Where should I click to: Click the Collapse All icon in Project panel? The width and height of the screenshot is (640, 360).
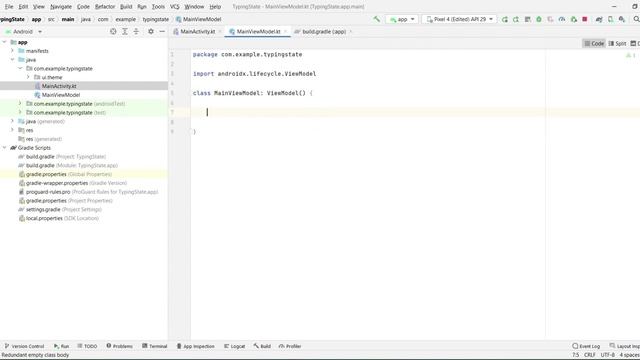click(x=136, y=31)
